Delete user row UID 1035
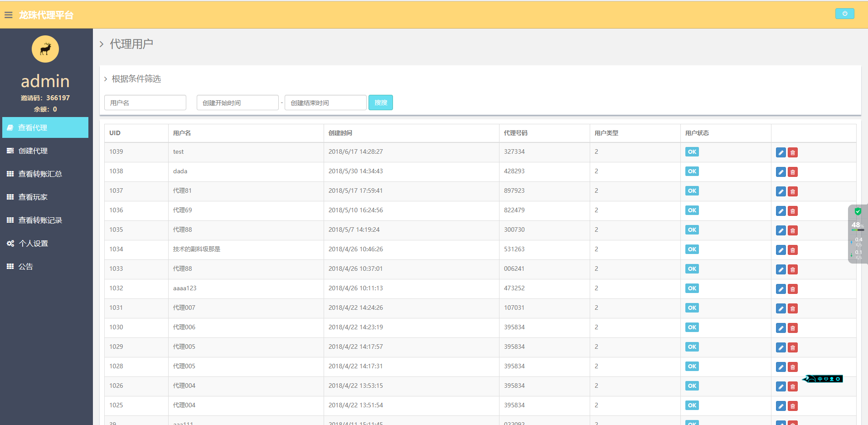This screenshot has width=868, height=425. pos(793,230)
